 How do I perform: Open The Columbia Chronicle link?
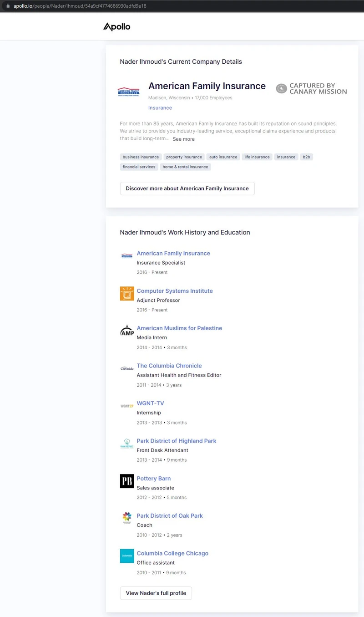pyautogui.click(x=169, y=366)
